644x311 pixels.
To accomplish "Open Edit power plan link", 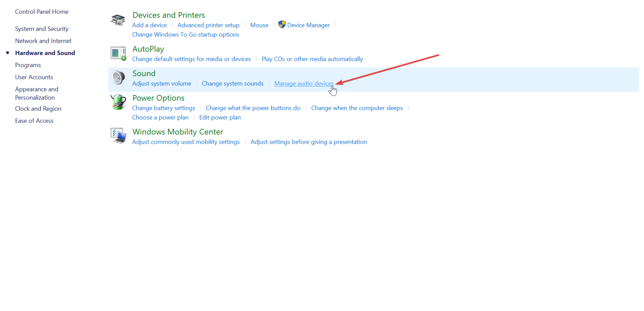I will pyautogui.click(x=220, y=117).
